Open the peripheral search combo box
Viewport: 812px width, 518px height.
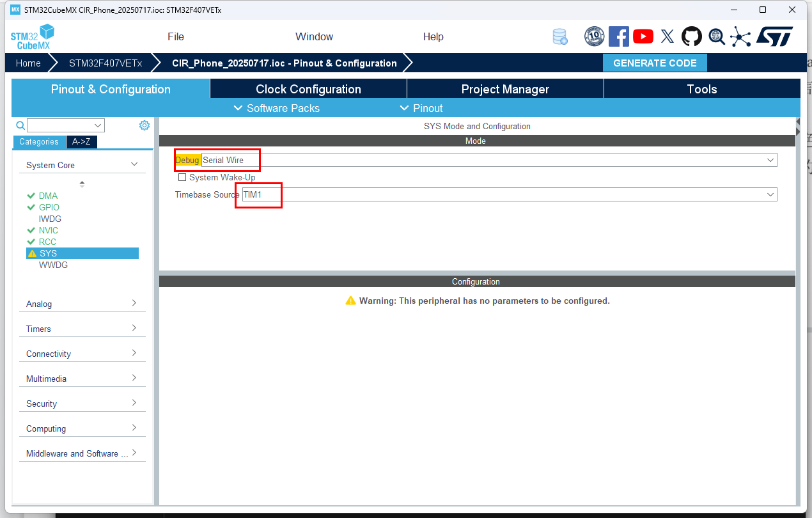[66, 125]
